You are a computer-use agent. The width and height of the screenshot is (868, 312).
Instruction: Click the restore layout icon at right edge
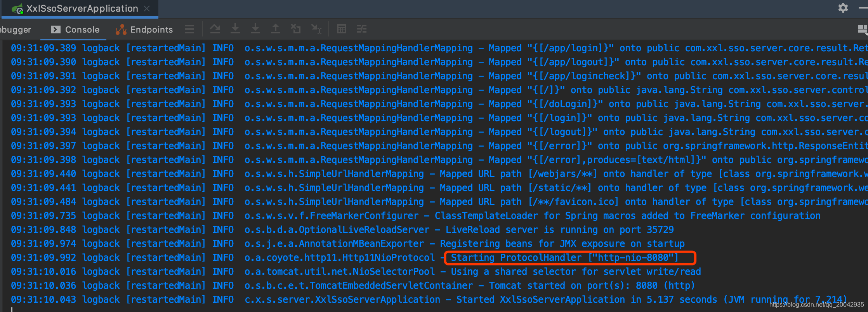(863, 29)
